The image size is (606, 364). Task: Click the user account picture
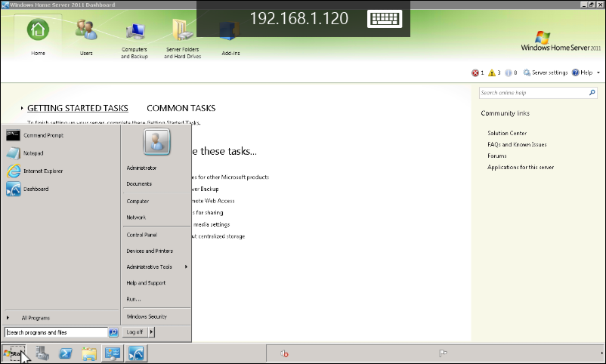click(x=156, y=142)
